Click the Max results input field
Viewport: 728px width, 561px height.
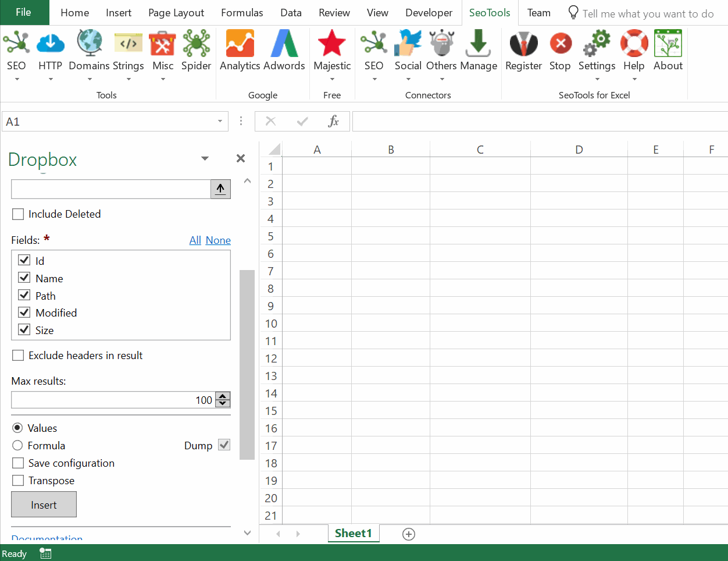point(113,400)
